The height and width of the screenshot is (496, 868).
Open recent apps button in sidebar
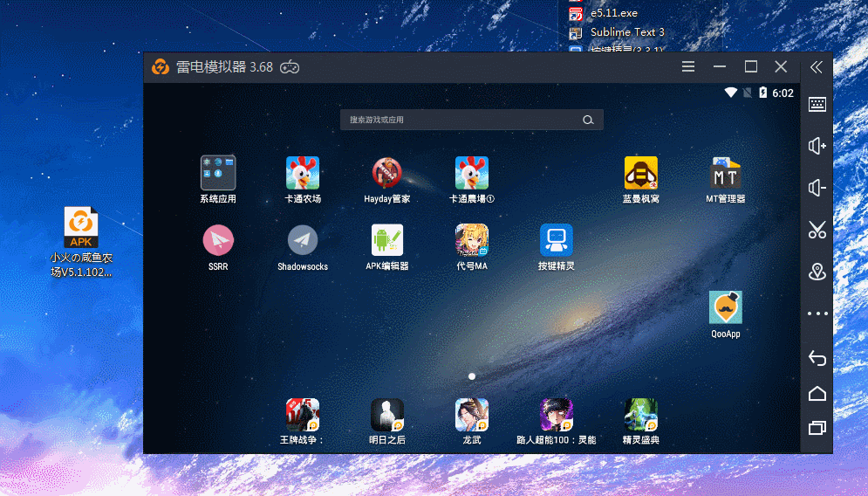(x=817, y=427)
